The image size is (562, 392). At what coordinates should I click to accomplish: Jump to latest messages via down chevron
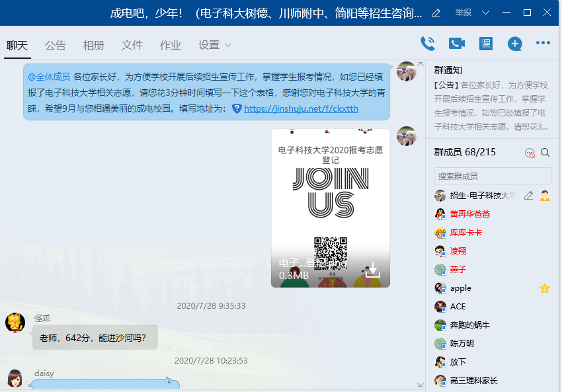click(x=420, y=384)
